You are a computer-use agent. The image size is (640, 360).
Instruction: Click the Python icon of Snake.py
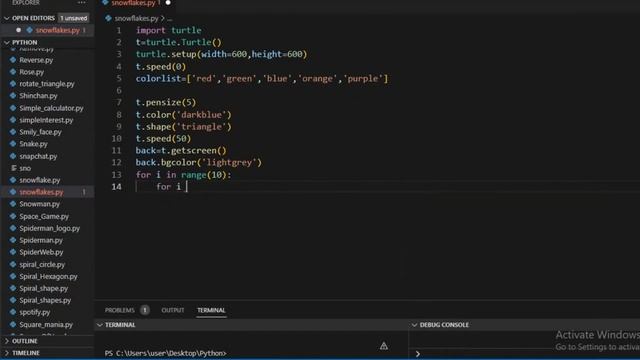coord(13,144)
